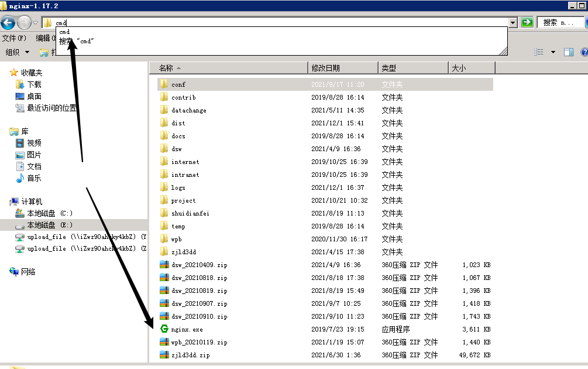Select the wpb folder icon
The height and width of the screenshot is (369, 588).
[164, 239]
